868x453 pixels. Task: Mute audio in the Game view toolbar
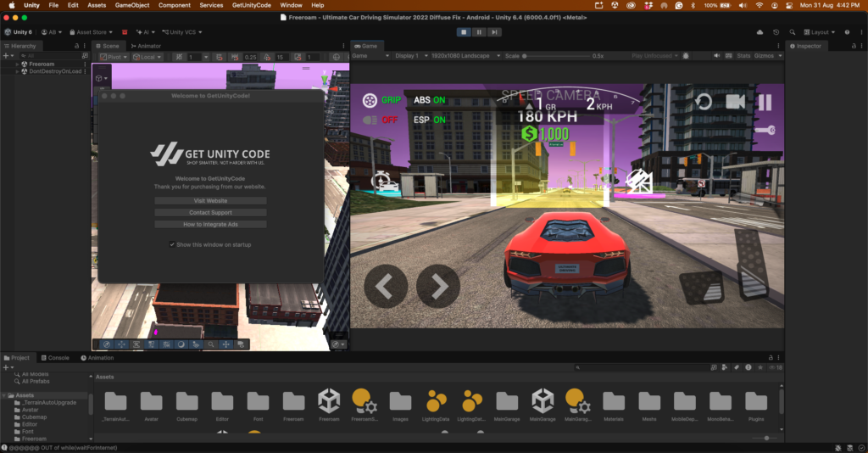717,56
